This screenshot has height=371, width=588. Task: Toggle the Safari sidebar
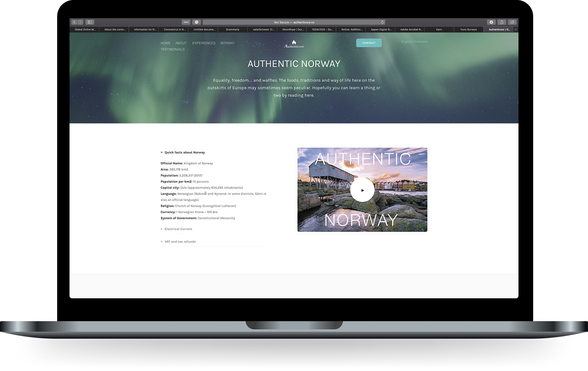90,22
